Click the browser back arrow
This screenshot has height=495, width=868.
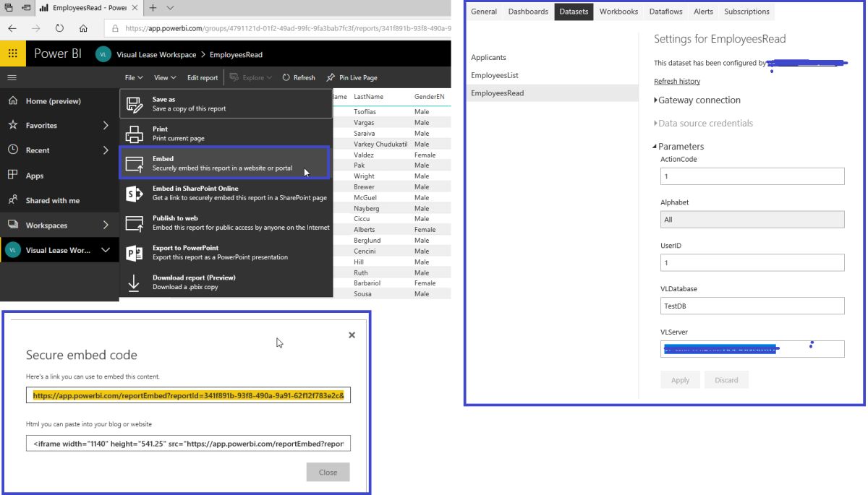[12, 28]
